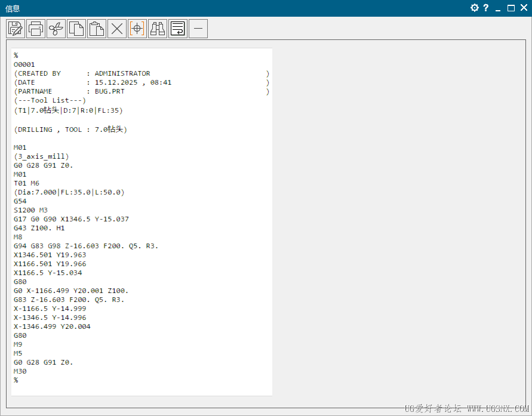The width and height of the screenshot is (532, 416).
Task: Close the information window
Action: tap(524, 8)
